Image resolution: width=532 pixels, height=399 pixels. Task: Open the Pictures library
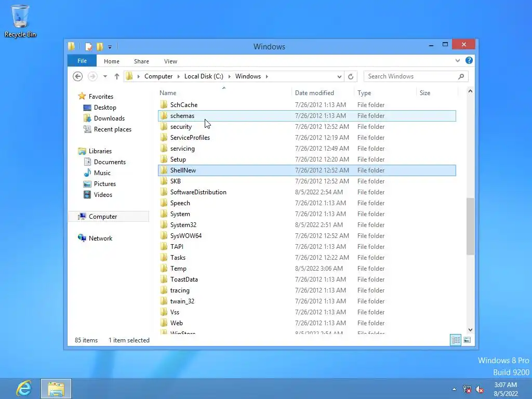point(105,183)
